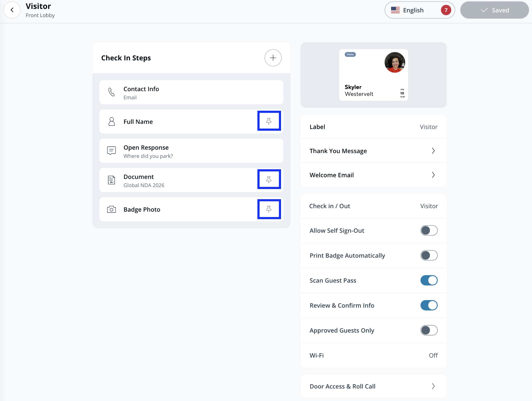Open the English language dropdown
Image resolution: width=532 pixels, height=401 pixels.
click(419, 10)
